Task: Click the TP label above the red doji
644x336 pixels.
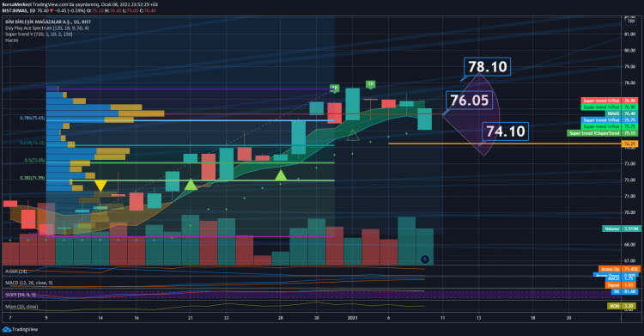Action: (x=370, y=84)
